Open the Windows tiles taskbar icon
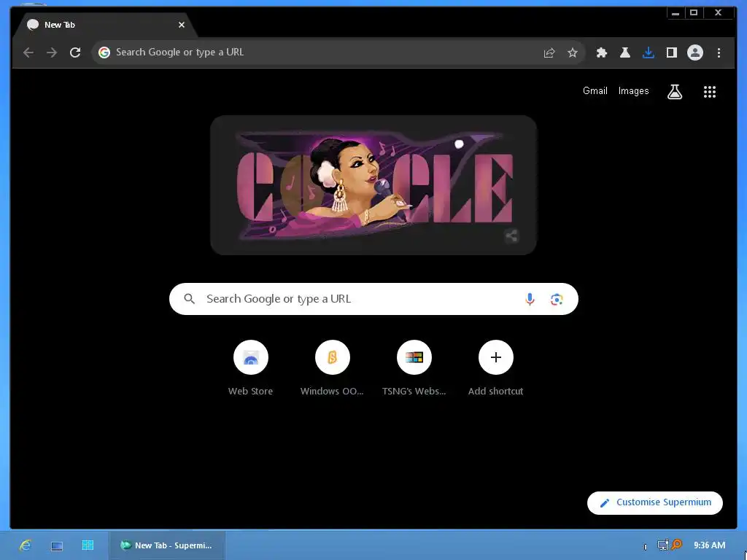Viewport: 747px width, 560px height. [88, 545]
